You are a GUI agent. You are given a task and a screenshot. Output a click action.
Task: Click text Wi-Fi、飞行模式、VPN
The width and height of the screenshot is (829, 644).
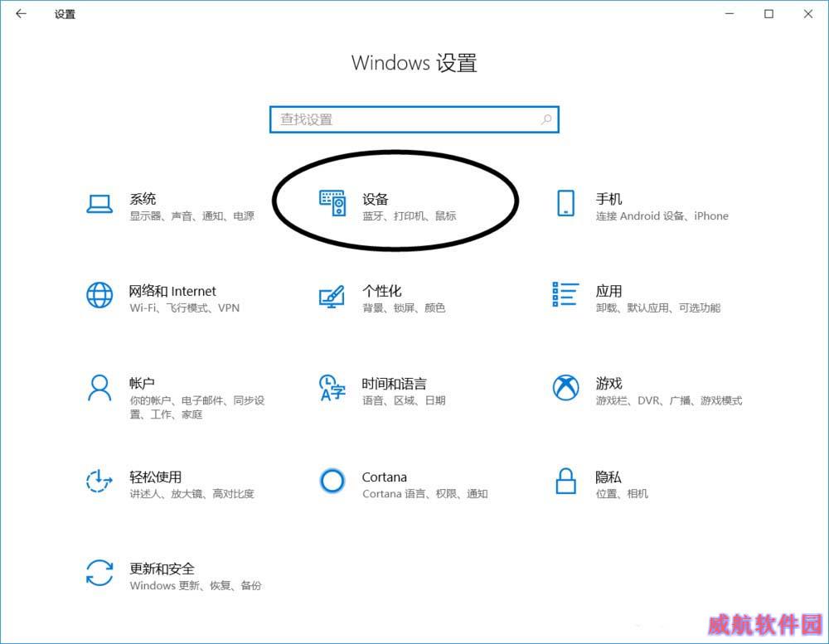click(x=185, y=307)
